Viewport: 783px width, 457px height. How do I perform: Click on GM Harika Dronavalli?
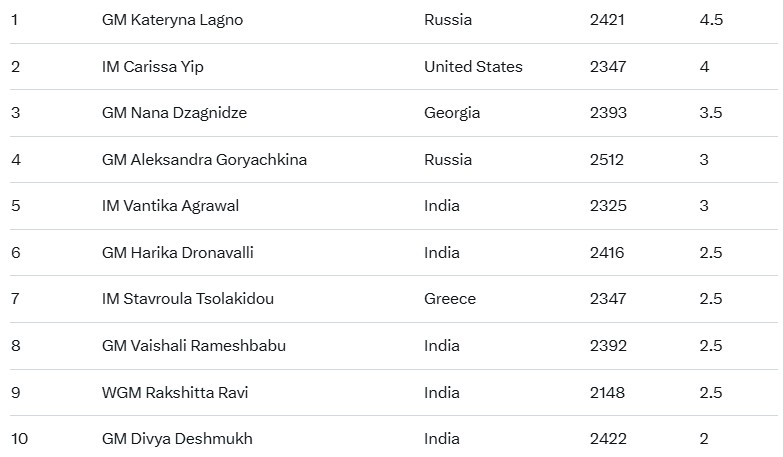pyautogui.click(x=177, y=253)
